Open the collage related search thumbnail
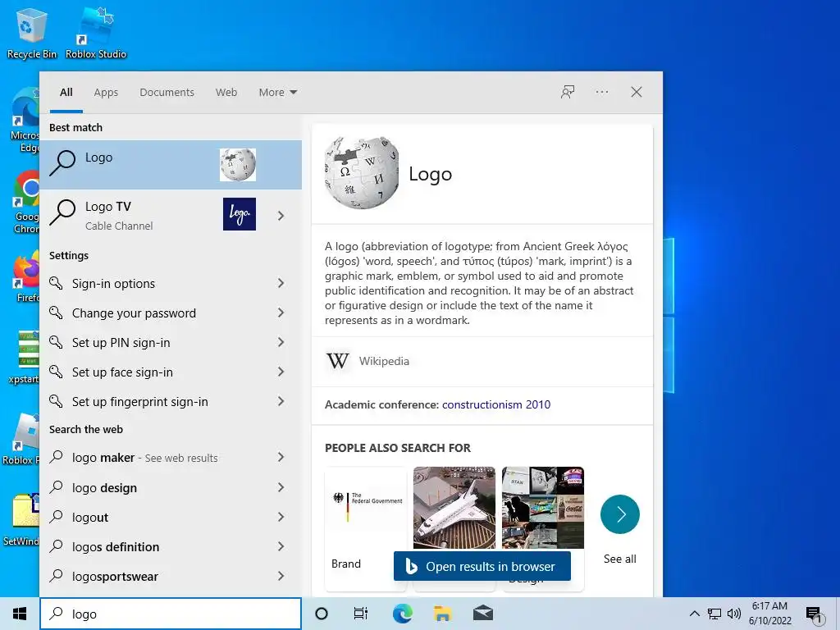This screenshot has width=840, height=630. tap(543, 507)
